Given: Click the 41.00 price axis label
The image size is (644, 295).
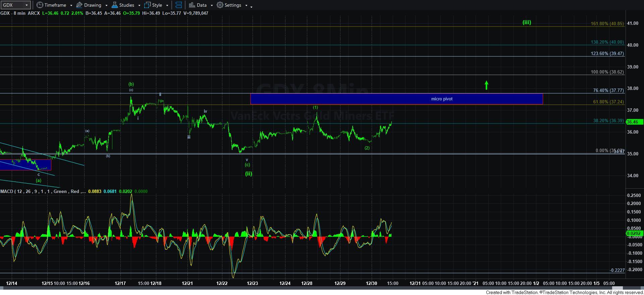Looking at the screenshot, I should point(633,23).
